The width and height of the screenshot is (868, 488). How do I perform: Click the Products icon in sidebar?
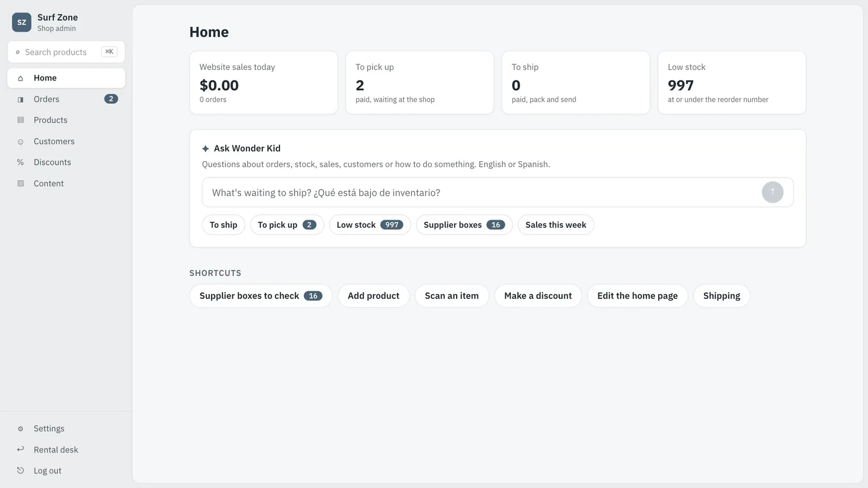(x=21, y=120)
